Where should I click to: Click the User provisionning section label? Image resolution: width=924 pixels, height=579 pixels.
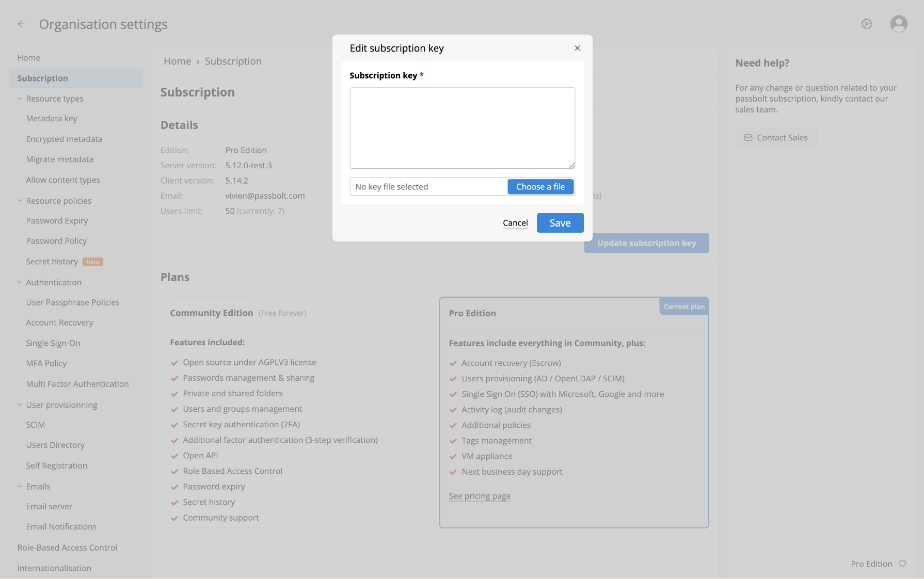point(61,405)
